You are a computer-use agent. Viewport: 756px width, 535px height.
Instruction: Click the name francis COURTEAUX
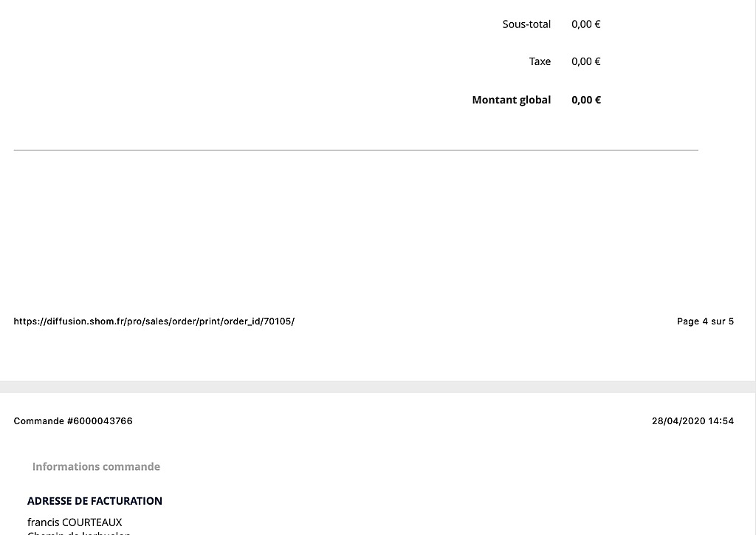75,522
